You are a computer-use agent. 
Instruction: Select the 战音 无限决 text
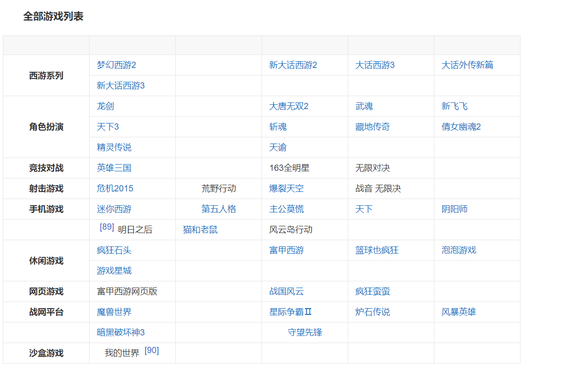point(378,189)
